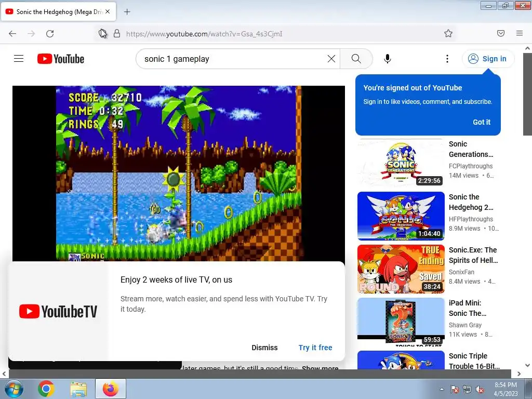Open a new browser tab

pyautogui.click(x=127, y=12)
